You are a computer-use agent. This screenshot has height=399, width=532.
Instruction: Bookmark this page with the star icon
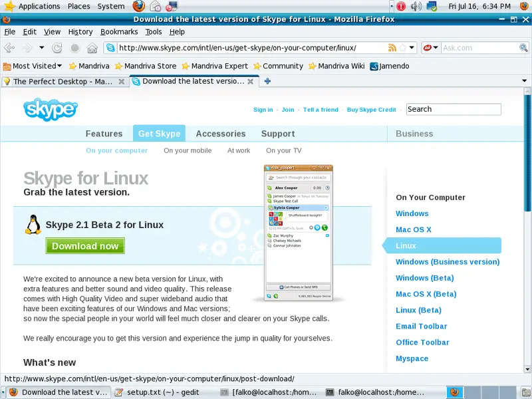pos(403,48)
